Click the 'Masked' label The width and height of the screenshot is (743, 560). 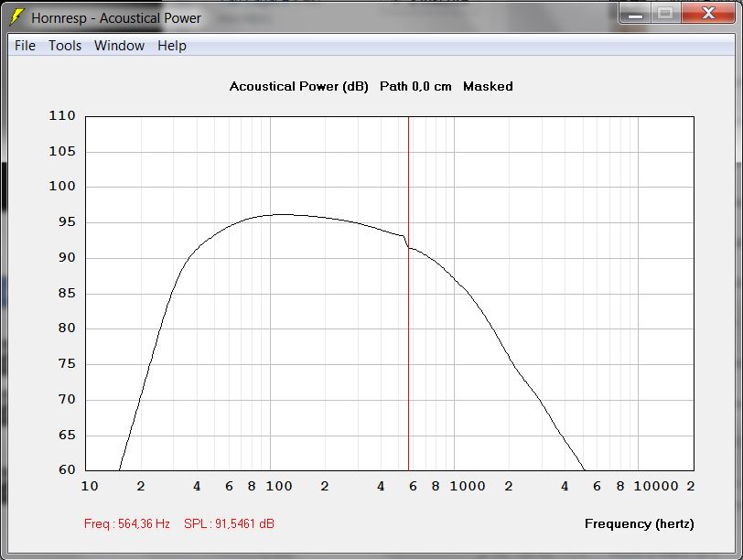tap(488, 86)
